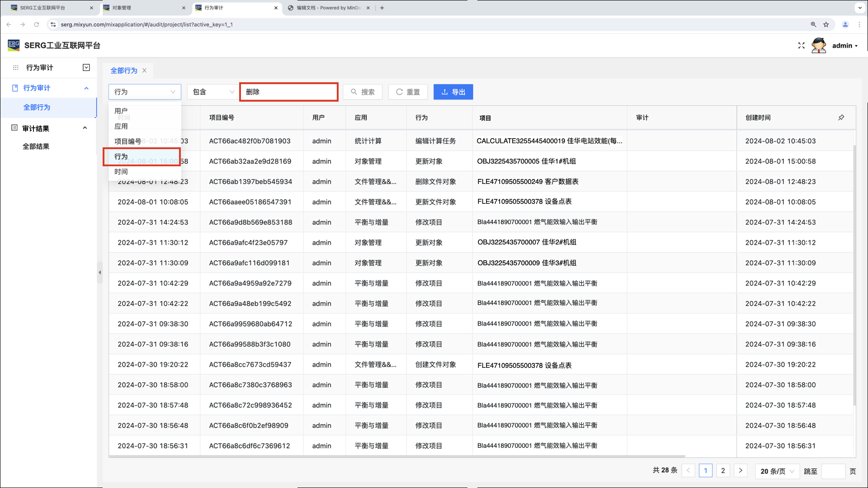Click the 跳至 page number input field
868x488 pixels.
click(x=833, y=471)
